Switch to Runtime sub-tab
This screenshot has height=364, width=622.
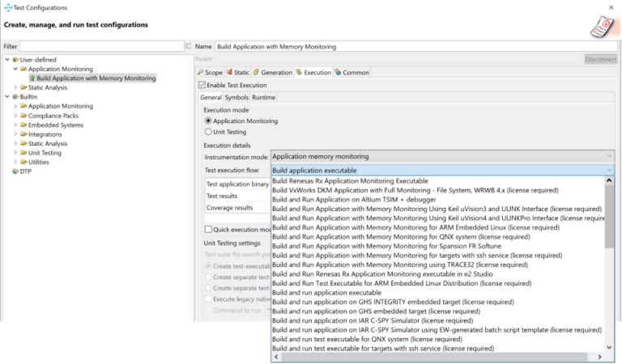pyautogui.click(x=263, y=97)
